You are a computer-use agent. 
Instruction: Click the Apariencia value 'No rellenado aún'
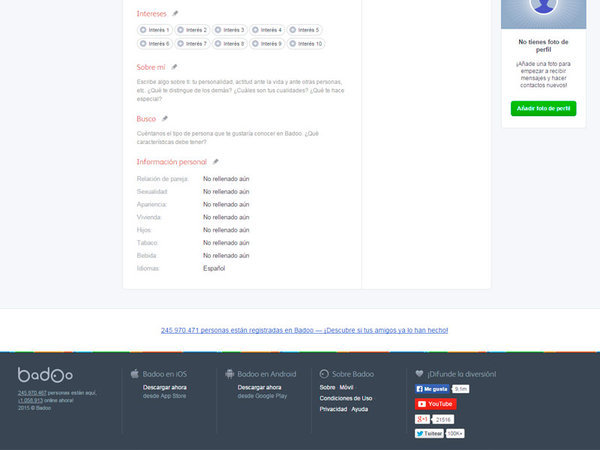pos(226,204)
